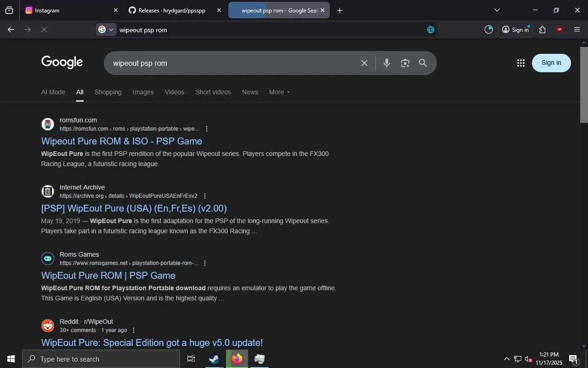The image size is (588, 368).
Task: Start Google voice search with the microphone
Action: click(387, 63)
